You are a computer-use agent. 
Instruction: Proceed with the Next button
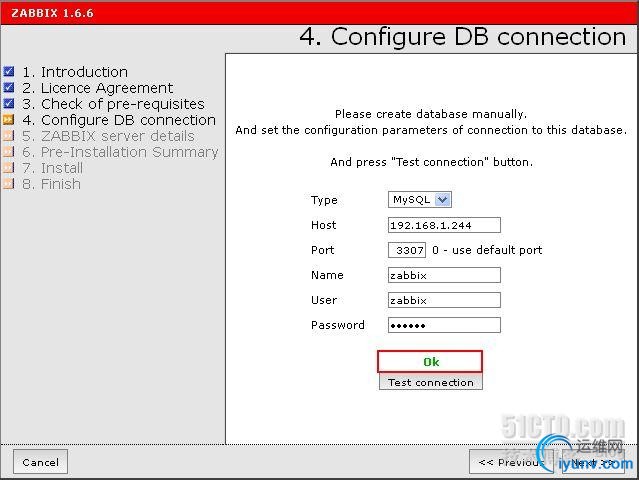pos(593,462)
